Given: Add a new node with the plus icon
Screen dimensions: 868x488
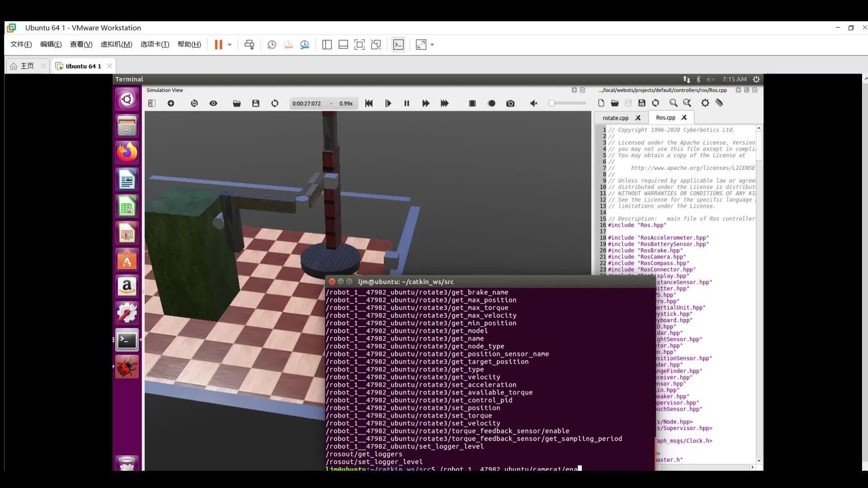Looking at the screenshot, I should [x=171, y=103].
